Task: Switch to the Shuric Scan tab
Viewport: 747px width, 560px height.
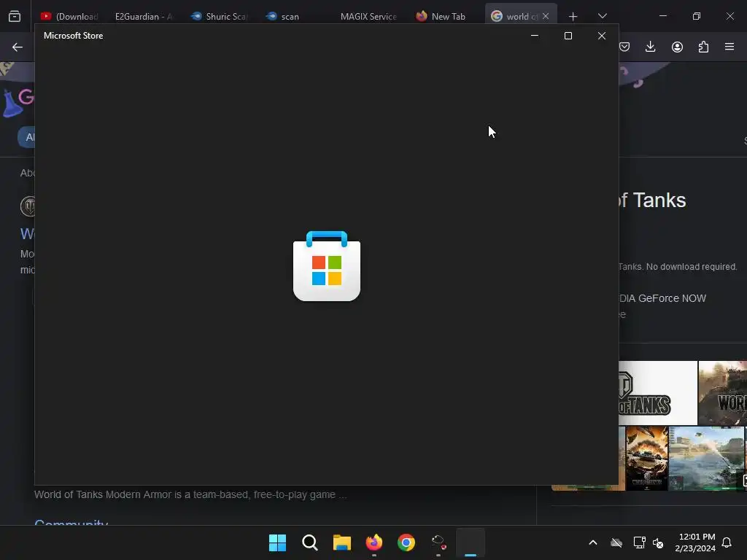Action: point(220,16)
